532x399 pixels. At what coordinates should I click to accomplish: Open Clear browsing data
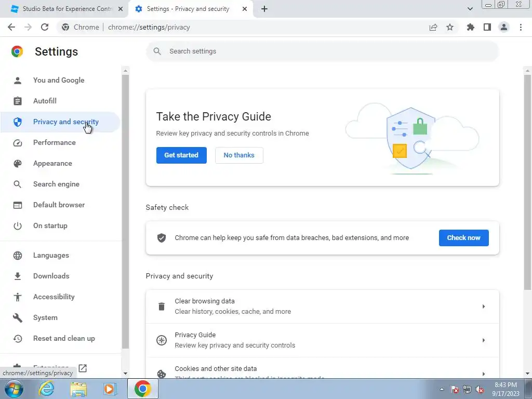(322, 307)
